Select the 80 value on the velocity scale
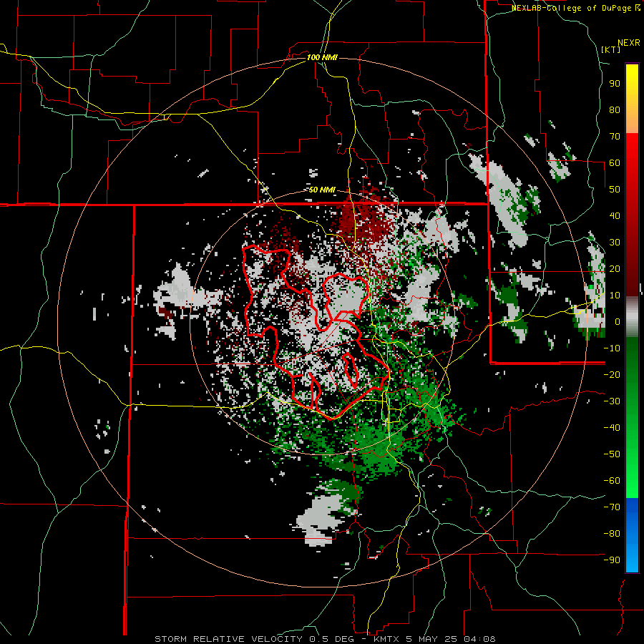 [615, 110]
